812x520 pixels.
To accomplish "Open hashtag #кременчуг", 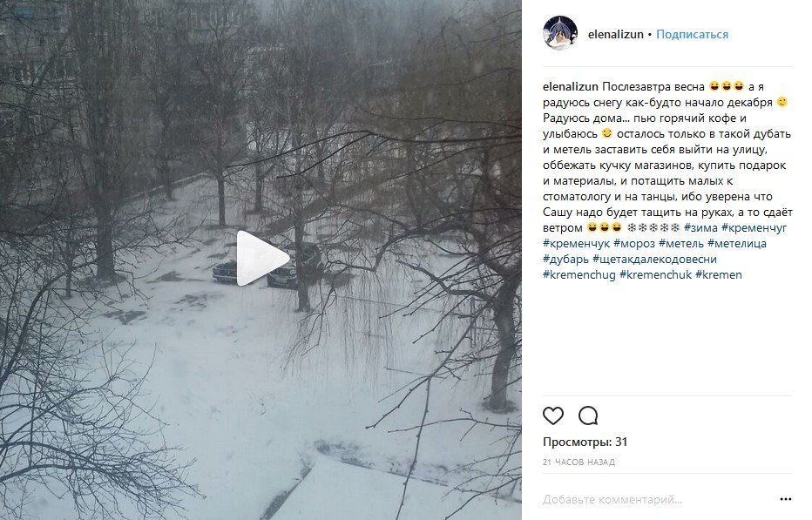I will [754, 227].
